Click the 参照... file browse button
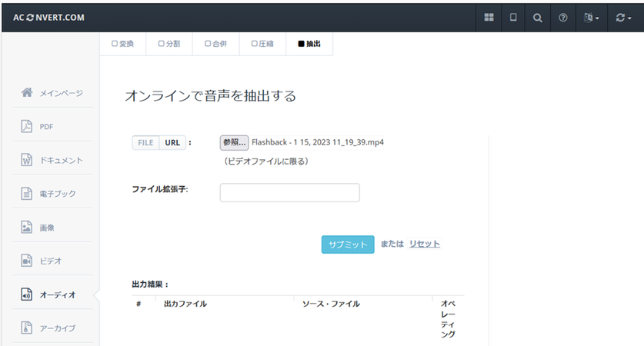 [234, 143]
